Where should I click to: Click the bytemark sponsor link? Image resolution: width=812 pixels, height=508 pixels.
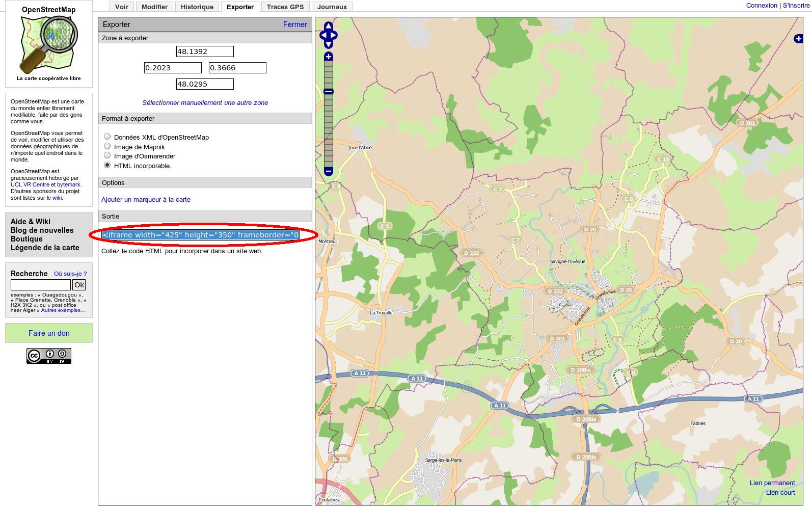(x=69, y=184)
